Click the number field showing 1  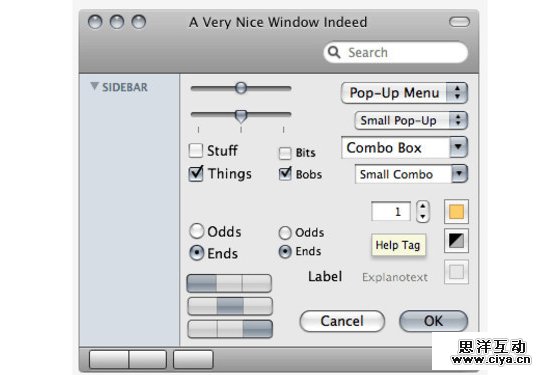tap(391, 211)
